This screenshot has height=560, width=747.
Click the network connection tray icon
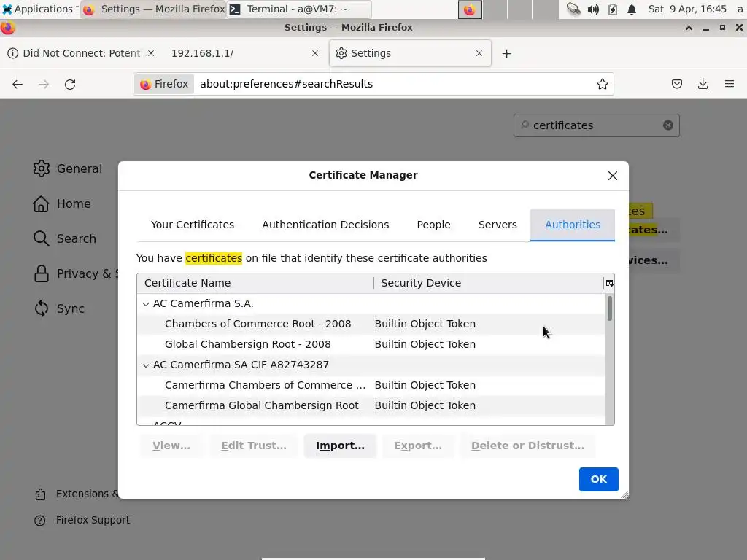pos(573,9)
